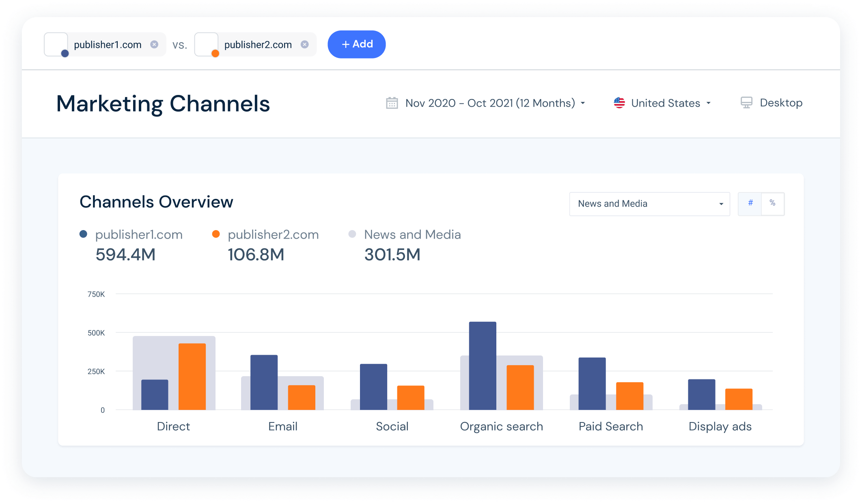Viewport: 862px width, 504px height.
Task: Click the United States flag icon
Action: tap(618, 103)
